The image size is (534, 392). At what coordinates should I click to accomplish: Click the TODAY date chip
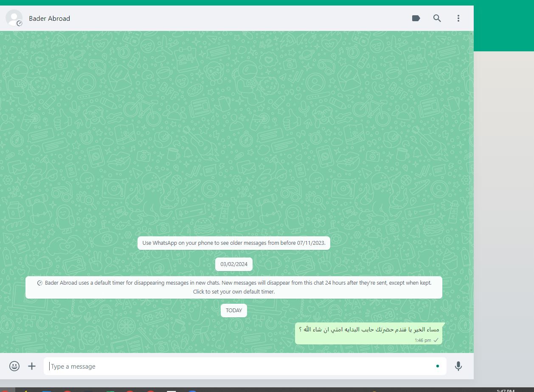234,310
